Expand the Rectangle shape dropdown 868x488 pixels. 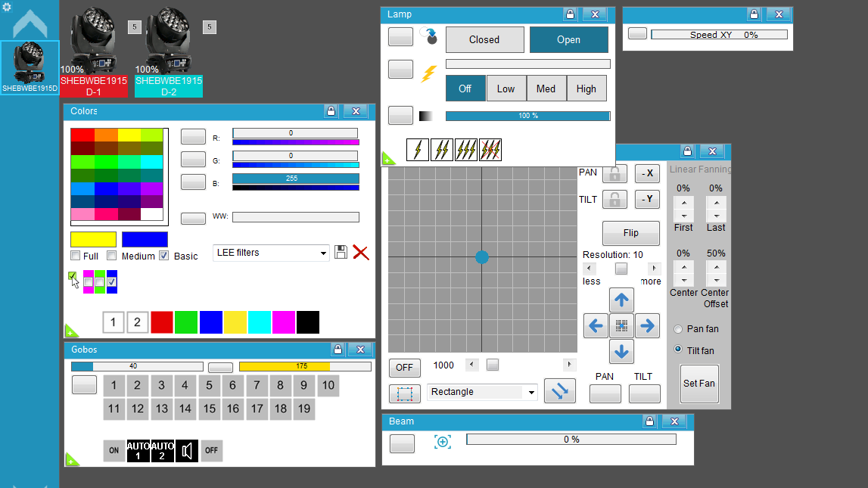(482, 392)
